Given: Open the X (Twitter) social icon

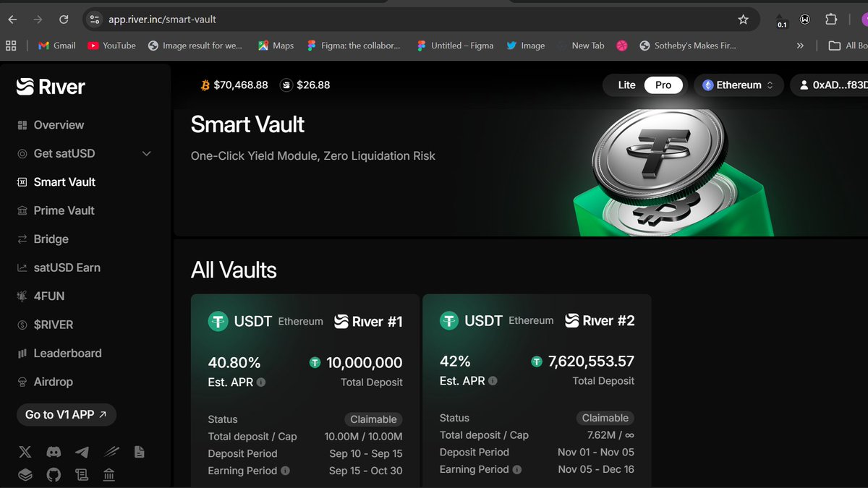Looking at the screenshot, I should pos(25,452).
